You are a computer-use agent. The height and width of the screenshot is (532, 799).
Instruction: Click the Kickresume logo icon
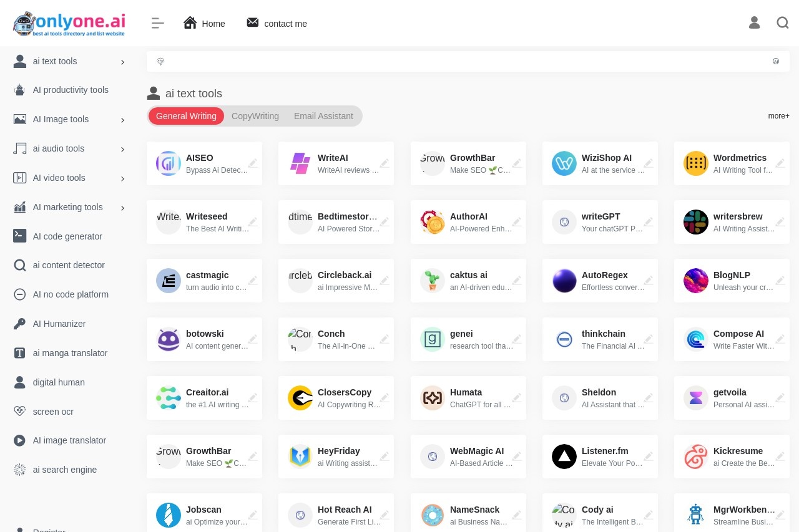[696, 457]
